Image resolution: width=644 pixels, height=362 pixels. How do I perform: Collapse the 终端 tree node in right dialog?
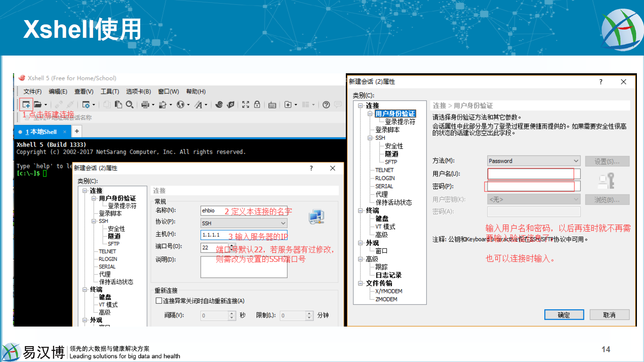pos(360,211)
